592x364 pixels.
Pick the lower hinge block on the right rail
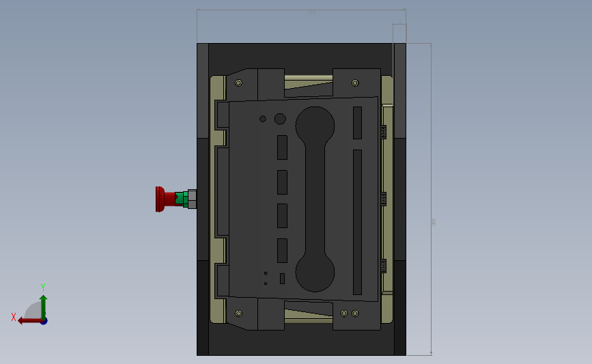[x=383, y=266]
